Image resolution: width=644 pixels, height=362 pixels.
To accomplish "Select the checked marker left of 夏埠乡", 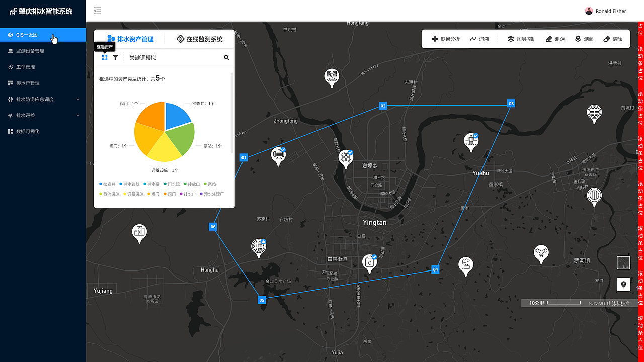I will click(x=346, y=159).
